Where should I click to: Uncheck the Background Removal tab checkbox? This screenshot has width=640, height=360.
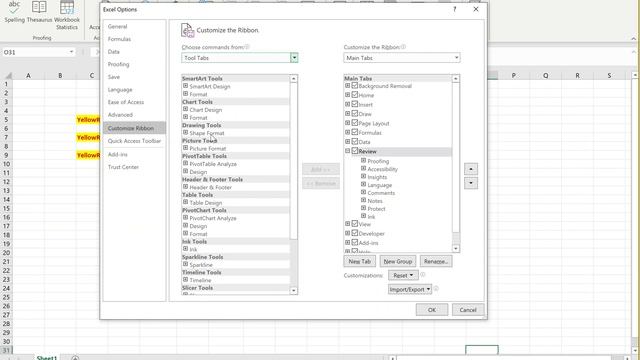pyautogui.click(x=355, y=86)
